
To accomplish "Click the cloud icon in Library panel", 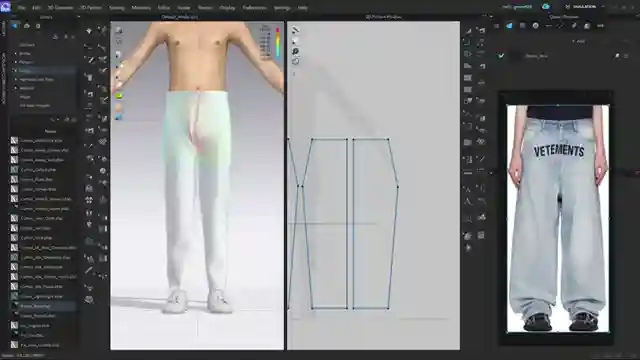I will pos(27,26).
